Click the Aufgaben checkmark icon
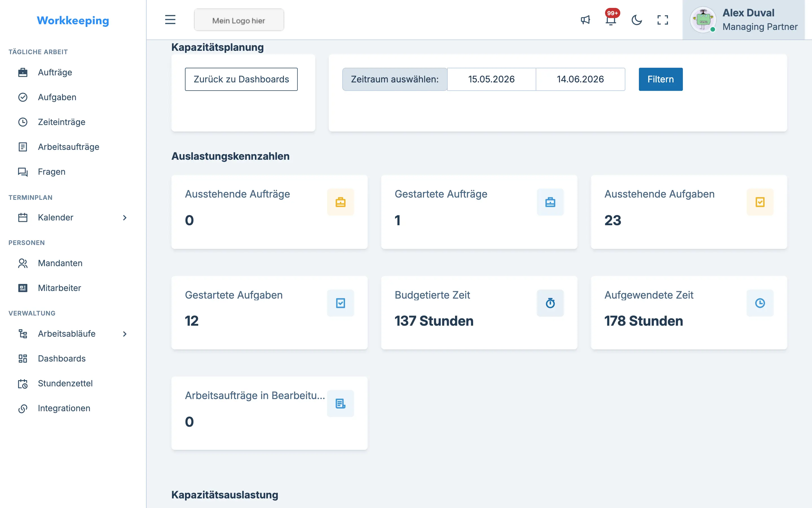Viewport: 812px width, 508px height. pos(23,97)
